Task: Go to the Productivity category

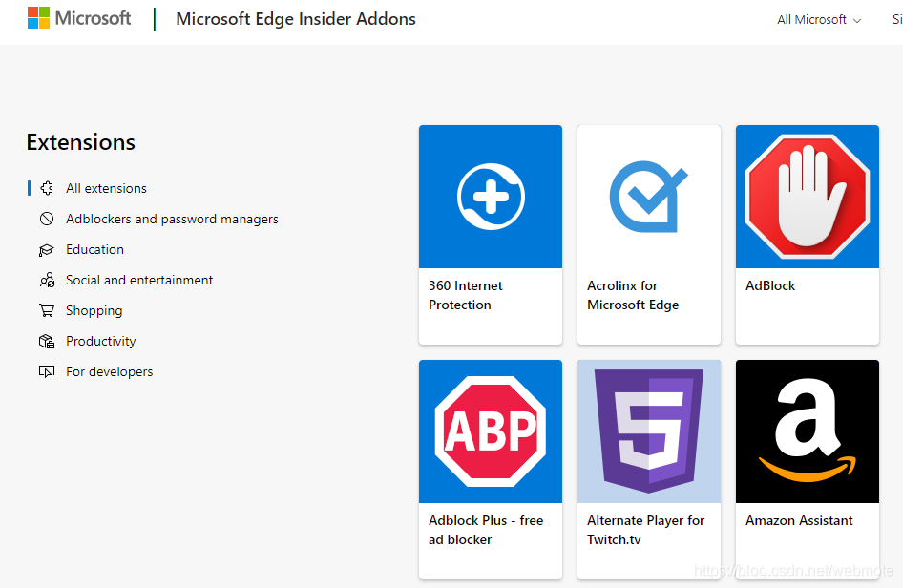Action: (x=101, y=341)
